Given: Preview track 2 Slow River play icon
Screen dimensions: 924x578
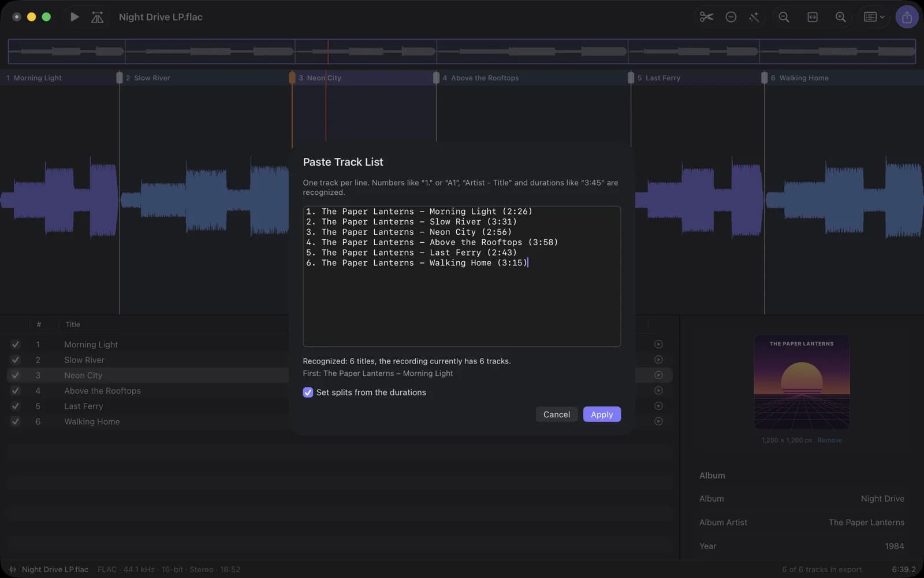Looking at the screenshot, I should [x=658, y=360].
